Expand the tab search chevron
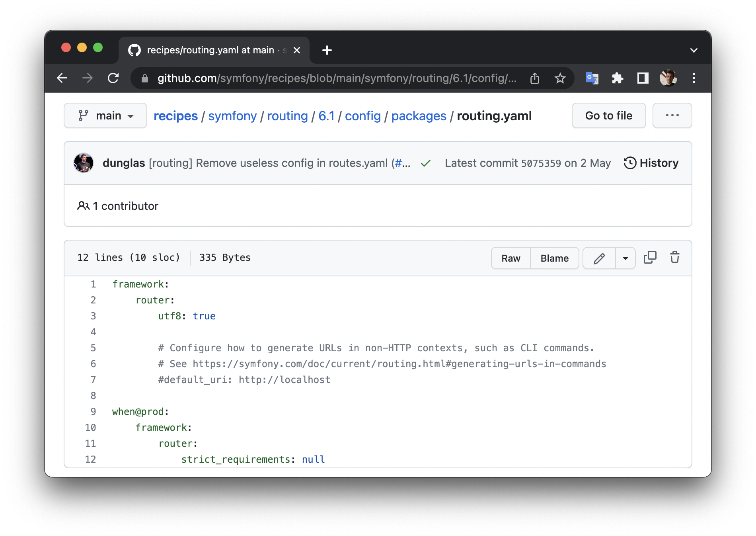Viewport: 756px width, 536px height. click(x=694, y=50)
